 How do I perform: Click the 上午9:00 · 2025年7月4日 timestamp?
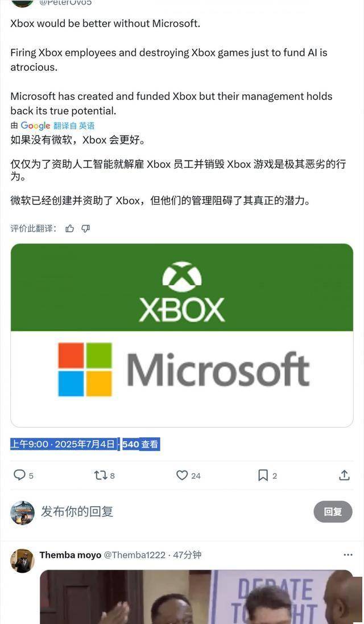click(63, 444)
